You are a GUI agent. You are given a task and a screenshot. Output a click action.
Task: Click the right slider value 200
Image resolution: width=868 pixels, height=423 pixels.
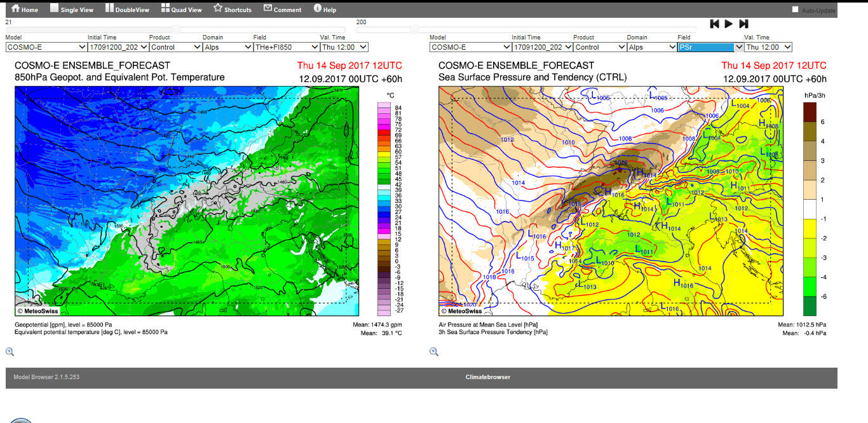(x=362, y=22)
